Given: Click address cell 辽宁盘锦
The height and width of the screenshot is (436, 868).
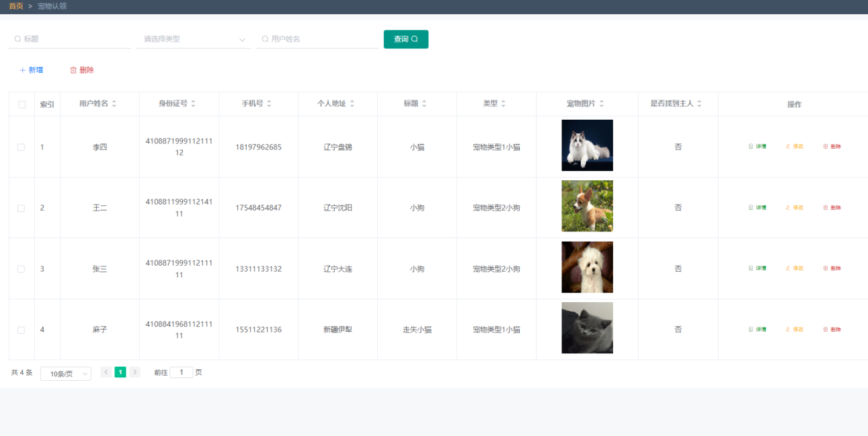Looking at the screenshot, I should 338,147.
